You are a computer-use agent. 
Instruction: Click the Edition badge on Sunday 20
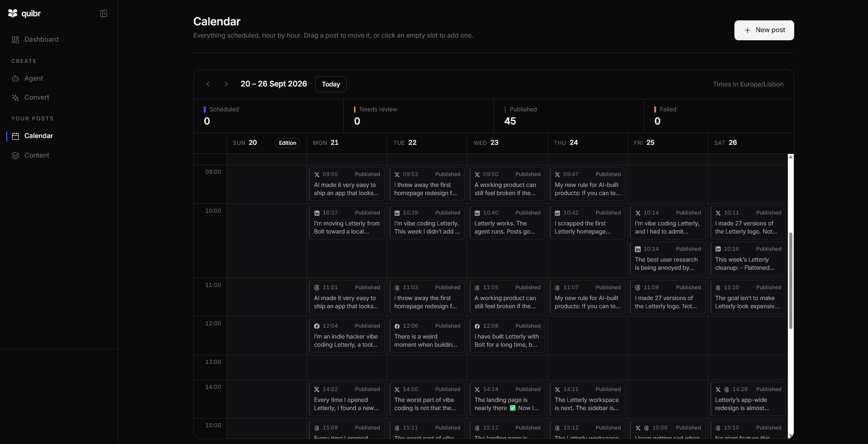pos(288,143)
